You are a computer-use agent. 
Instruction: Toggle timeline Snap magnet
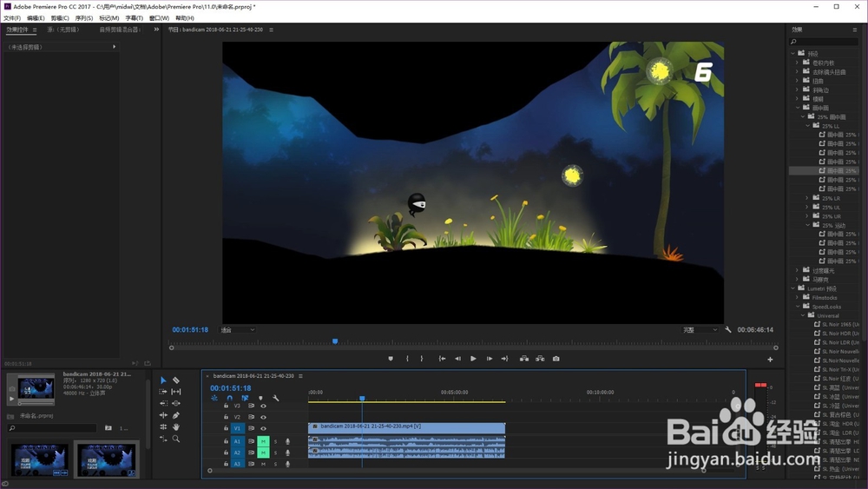click(230, 398)
